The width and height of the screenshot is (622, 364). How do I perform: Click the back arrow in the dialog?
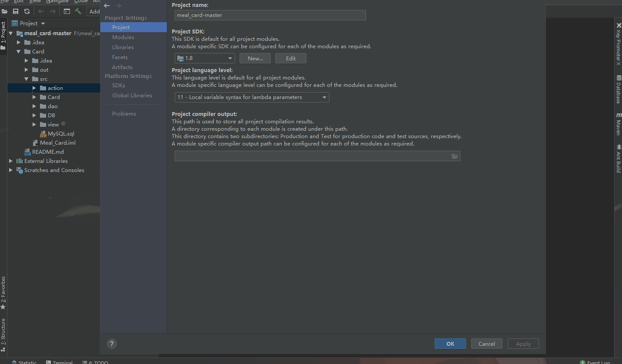pos(107,6)
